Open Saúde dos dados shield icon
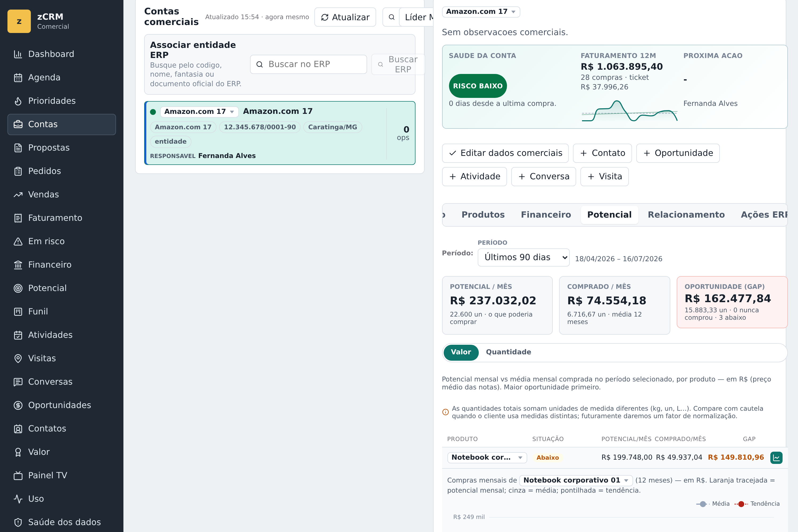The height and width of the screenshot is (532, 798). (x=18, y=522)
